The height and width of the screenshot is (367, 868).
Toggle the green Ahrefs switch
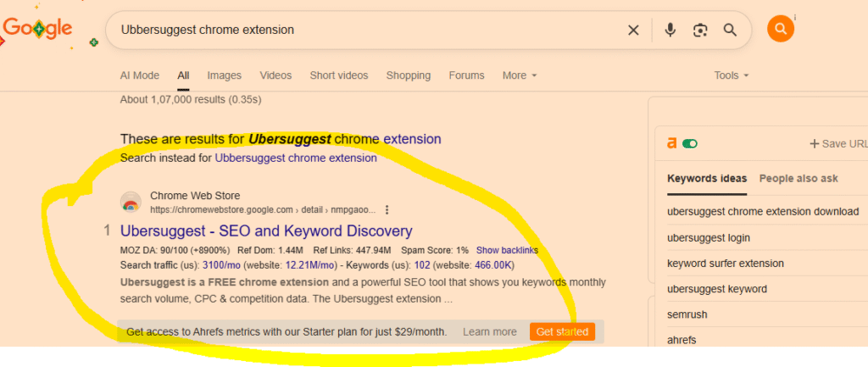click(690, 144)
